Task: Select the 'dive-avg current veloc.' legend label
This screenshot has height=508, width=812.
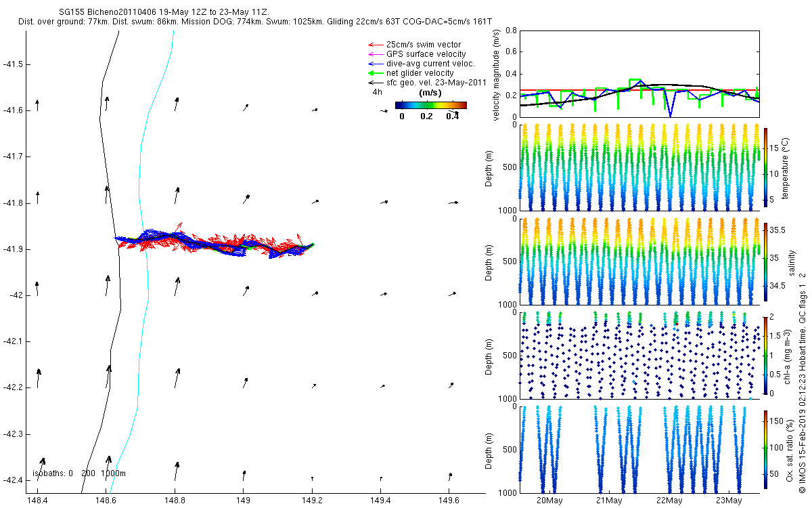Action: point(430,64)
